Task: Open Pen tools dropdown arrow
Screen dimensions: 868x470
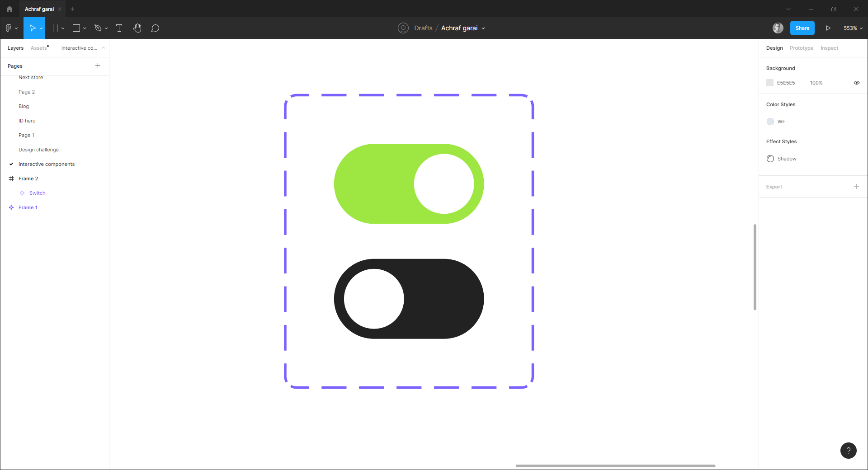Action: point(106,28)
